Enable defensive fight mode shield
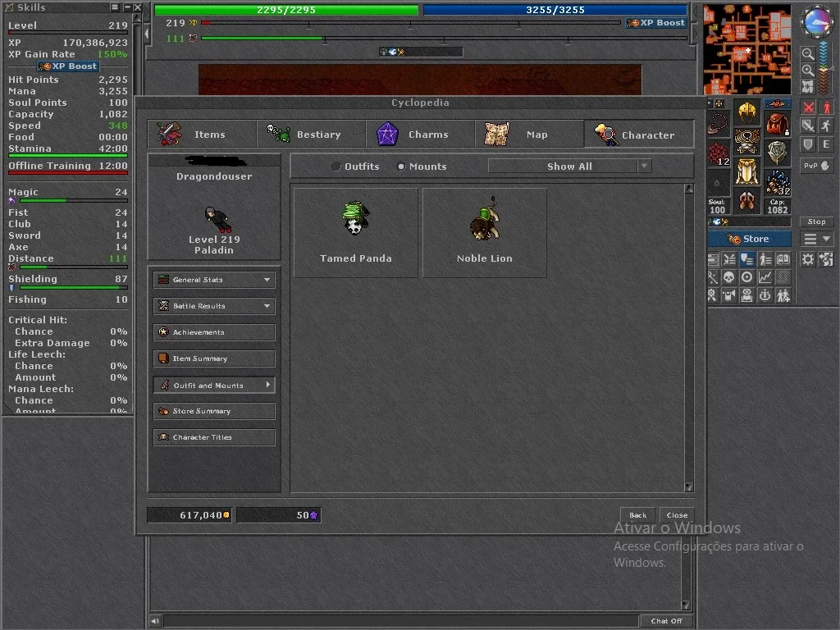840x630 pixels. 808,144
